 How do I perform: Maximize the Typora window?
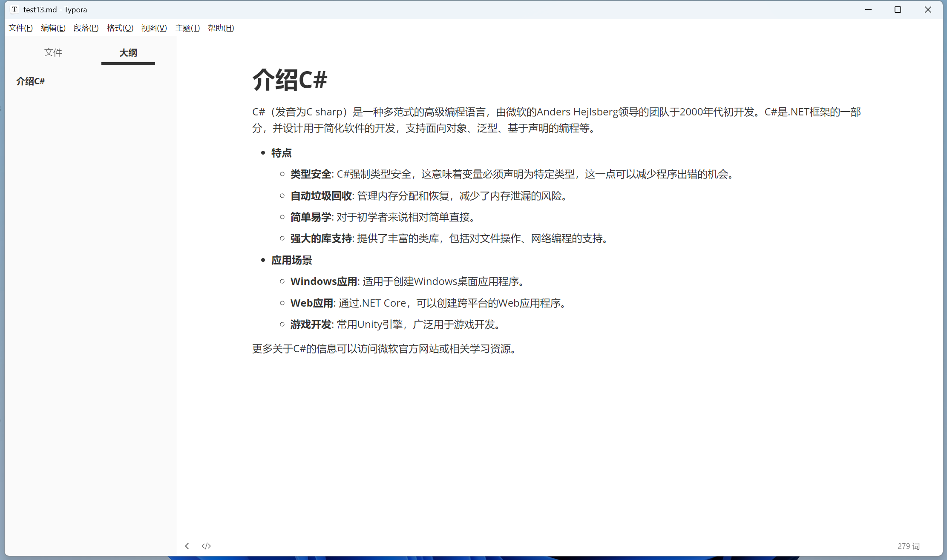pyautogui.click(x=898, y=9)
